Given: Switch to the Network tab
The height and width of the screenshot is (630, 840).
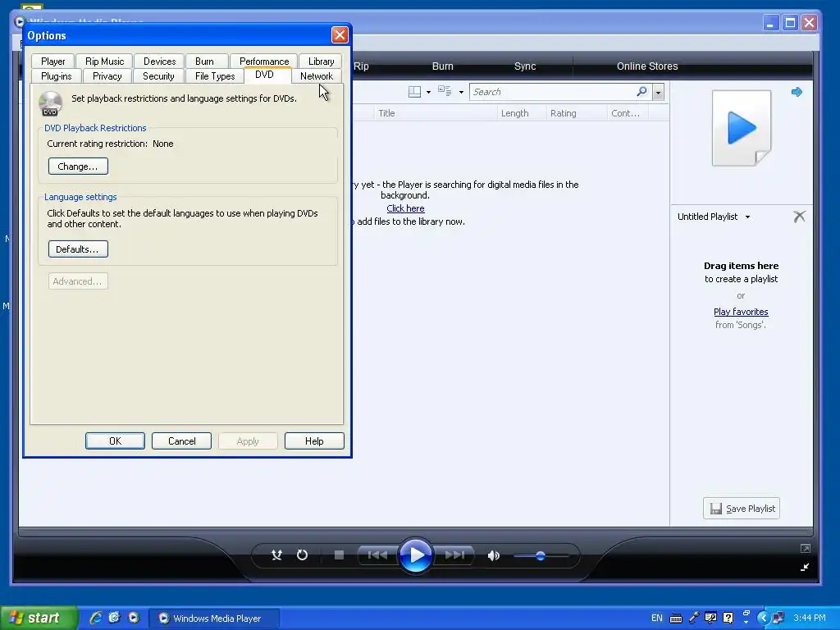Looking at the screenshot, I should [x=316, y=76].
